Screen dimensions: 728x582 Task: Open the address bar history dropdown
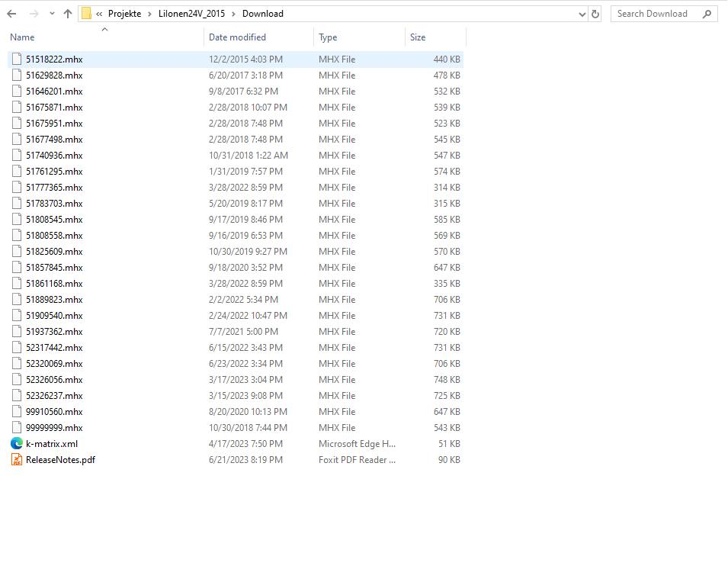coord(582,14)
